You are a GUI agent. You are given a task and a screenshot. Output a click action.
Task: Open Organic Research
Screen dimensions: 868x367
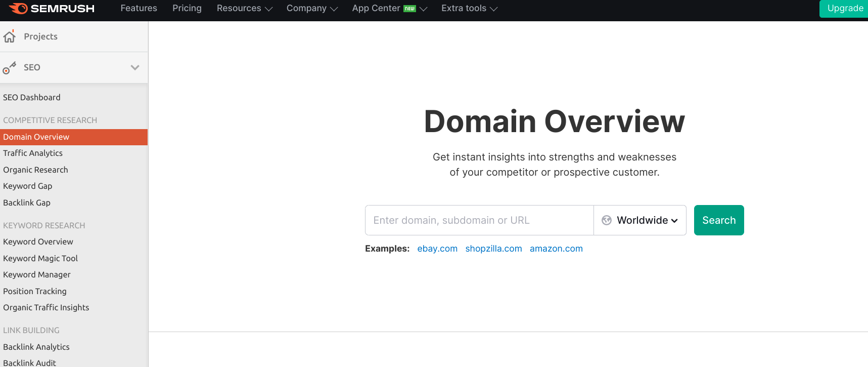coord(35,170)
